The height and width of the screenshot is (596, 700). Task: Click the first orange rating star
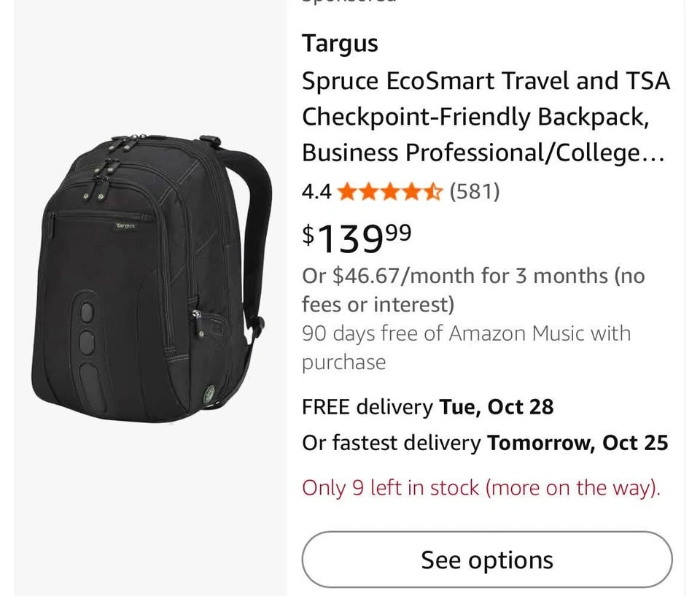point(347,192)
